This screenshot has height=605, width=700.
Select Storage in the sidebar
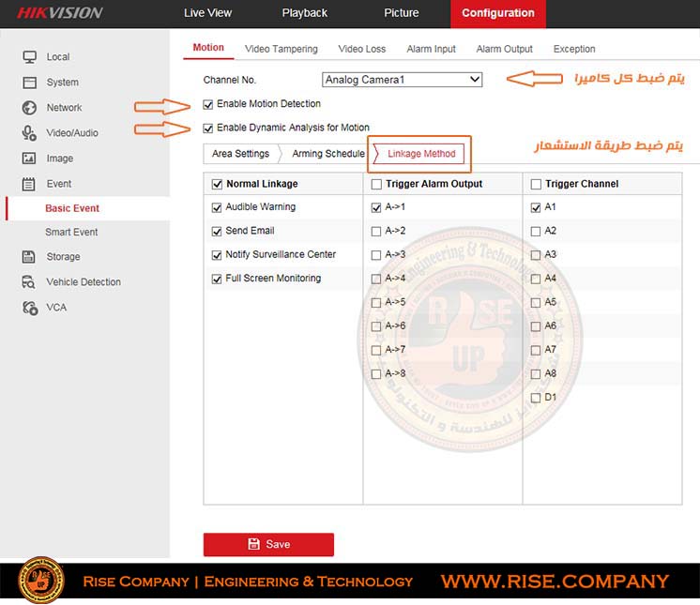[64, 257]
